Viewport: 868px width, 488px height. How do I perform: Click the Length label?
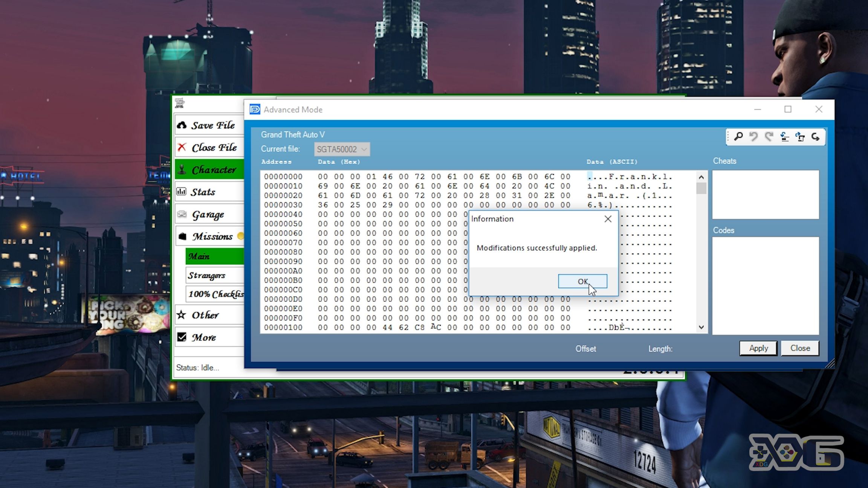[x=660, y=349]
